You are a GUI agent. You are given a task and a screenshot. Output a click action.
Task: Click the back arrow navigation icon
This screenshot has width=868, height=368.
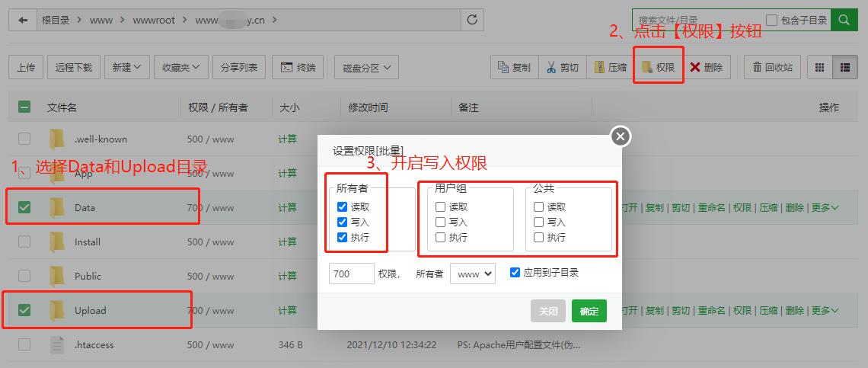point(23,21)
